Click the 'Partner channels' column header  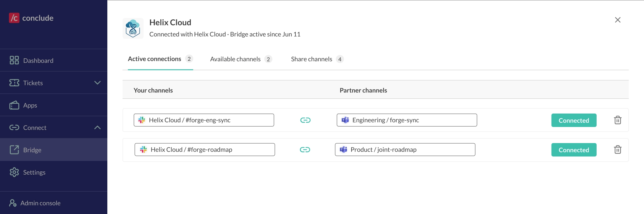(363, 90)
